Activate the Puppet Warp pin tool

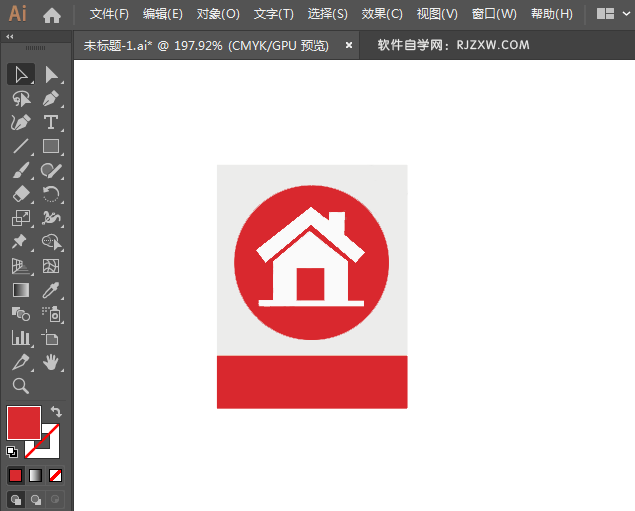coord(21,242)
